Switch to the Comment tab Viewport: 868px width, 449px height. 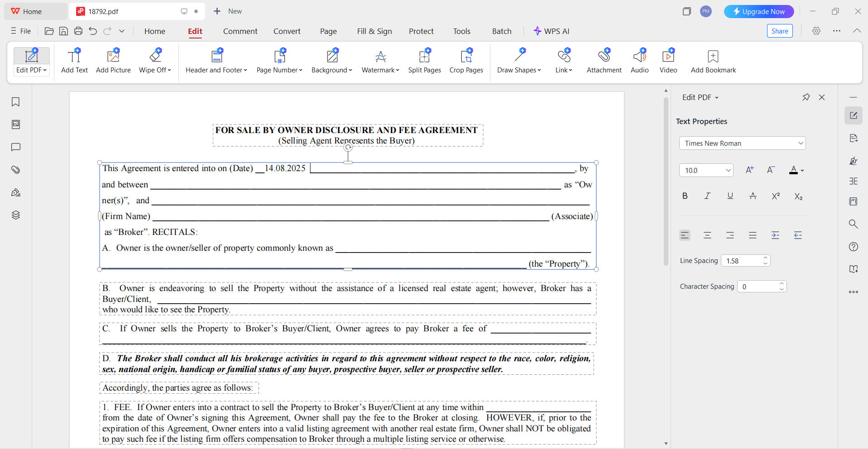tap(240, 31)
